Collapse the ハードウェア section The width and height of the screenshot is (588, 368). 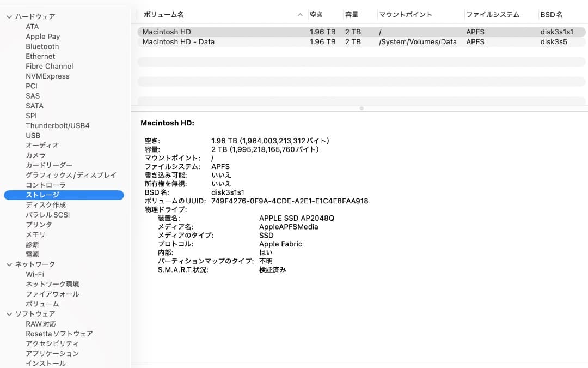click(x=8, y=16)
